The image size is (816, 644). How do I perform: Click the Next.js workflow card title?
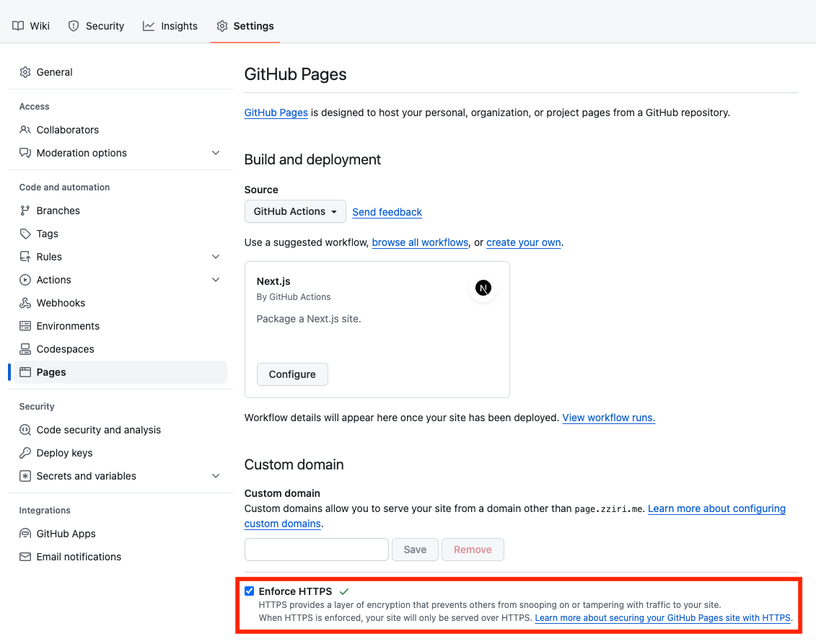[x=273, y=281]
